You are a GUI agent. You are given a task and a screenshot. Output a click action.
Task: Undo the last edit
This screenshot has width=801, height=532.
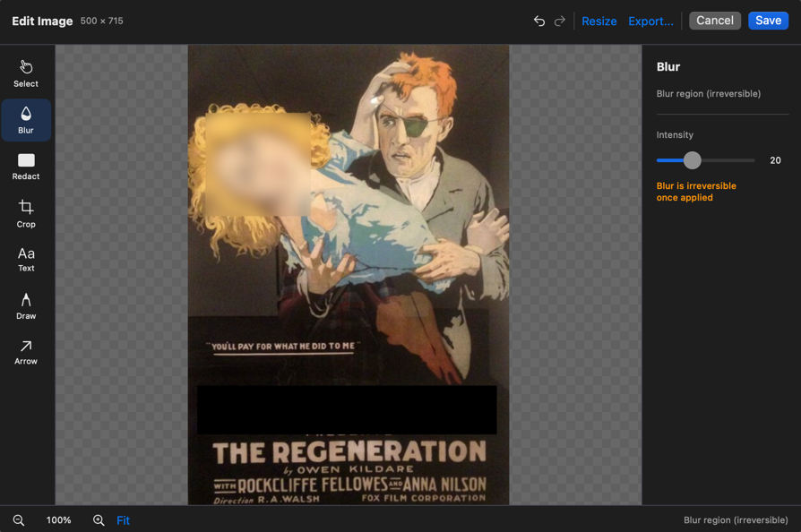538,20
